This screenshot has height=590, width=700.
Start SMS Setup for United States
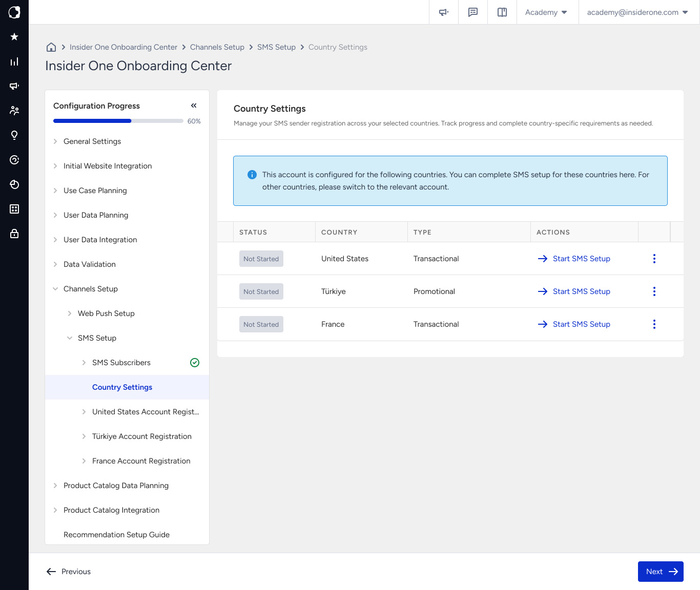[x=574, y=259]
